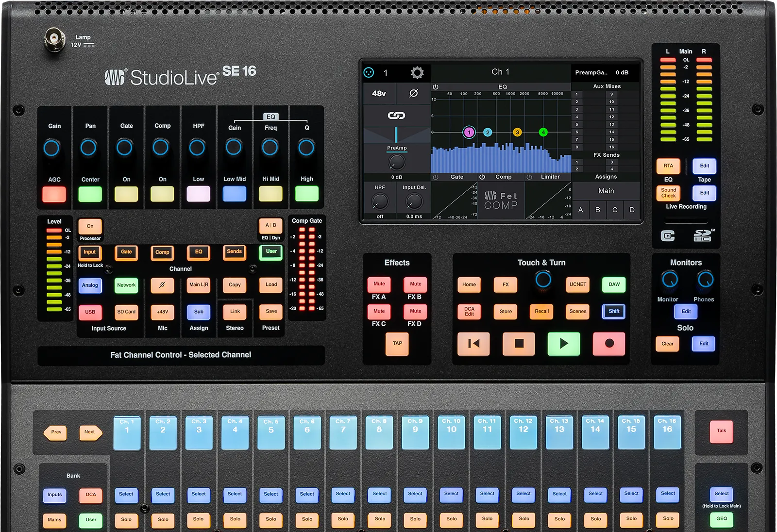Select EQ band 2 node on the graph

[488, 132]
